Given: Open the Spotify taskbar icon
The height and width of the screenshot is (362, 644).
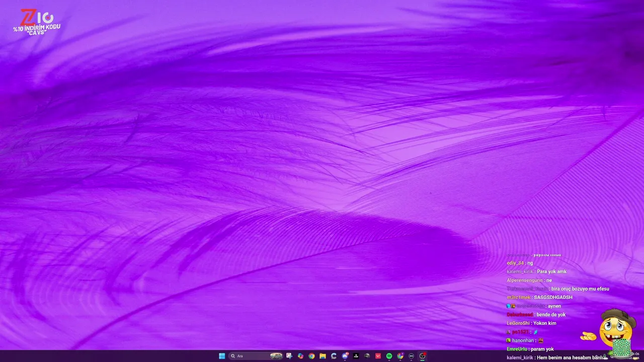Looking at the screenshot, I should tap(389, 356).
